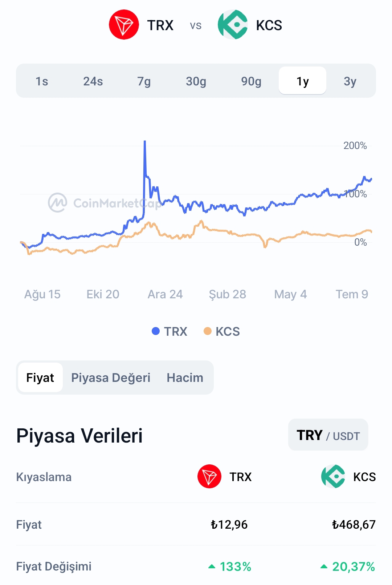
Task: Tap the KCS label in the page title
Action: coord(269,25)
